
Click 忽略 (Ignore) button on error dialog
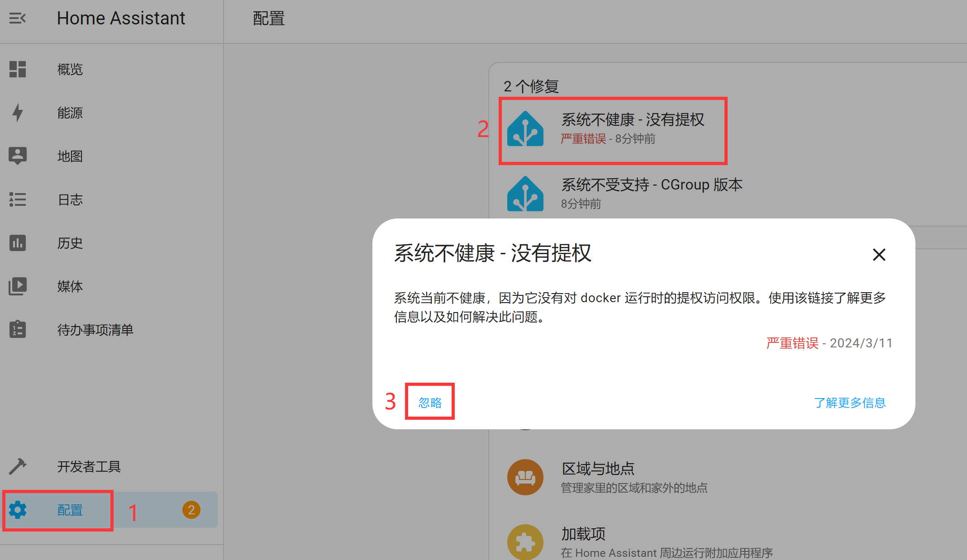coord(429,402)
